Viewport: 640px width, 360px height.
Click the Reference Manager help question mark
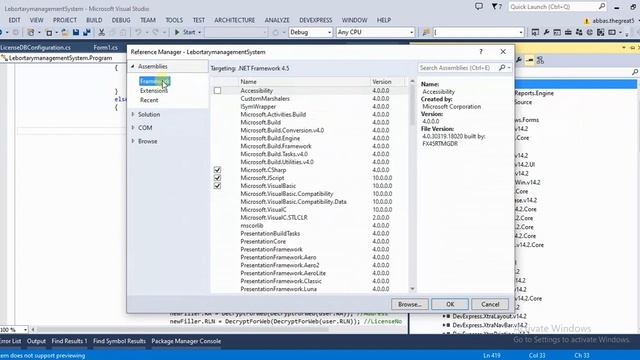pyautogui.click(x=481, y=52)
